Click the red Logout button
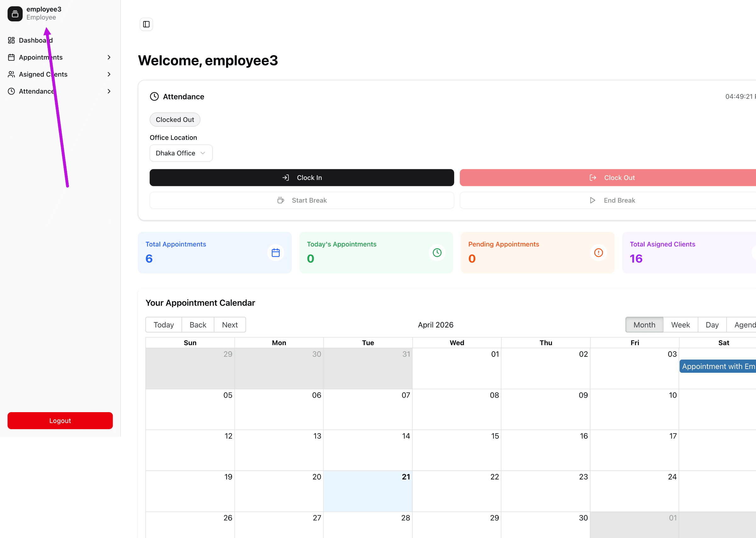Viewport: 756px width, 538px height. pos(60,421)
